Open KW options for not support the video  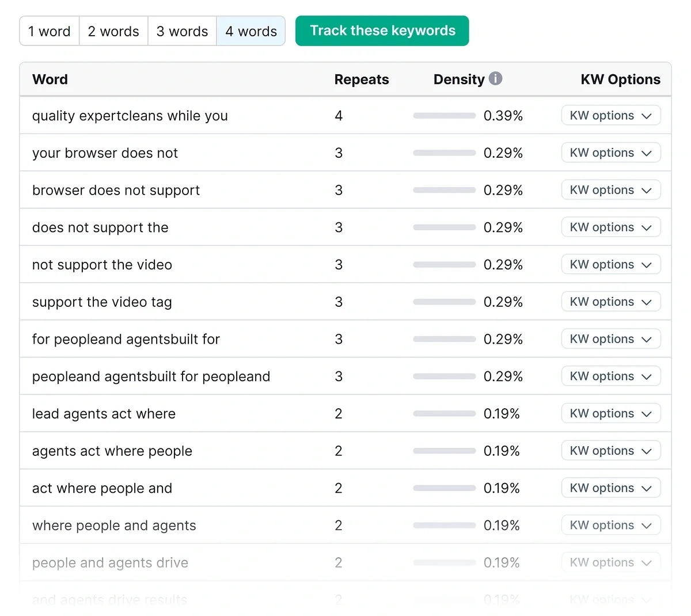[x=611, y=264]
